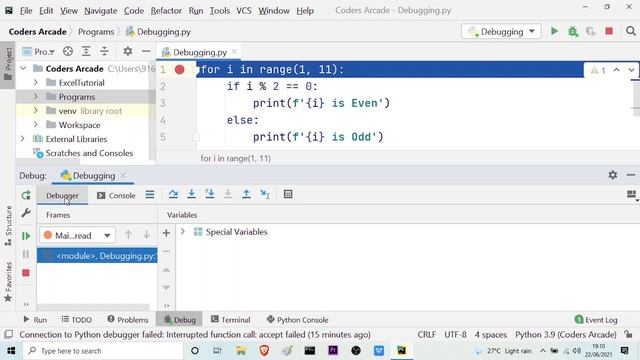
Task: Open Brave browser from taskbar
Action: (x=264, y=351)
